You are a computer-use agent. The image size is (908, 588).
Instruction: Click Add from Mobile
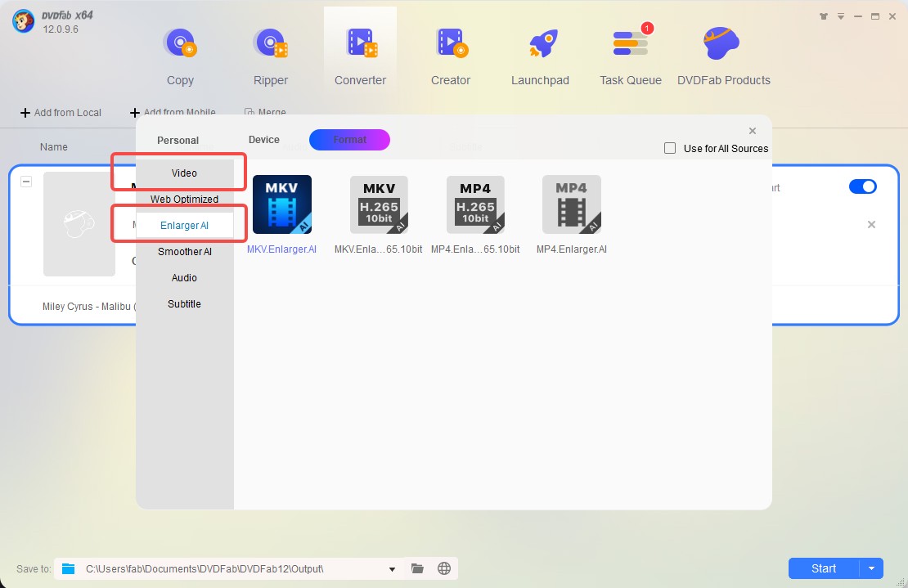(173, 112)
